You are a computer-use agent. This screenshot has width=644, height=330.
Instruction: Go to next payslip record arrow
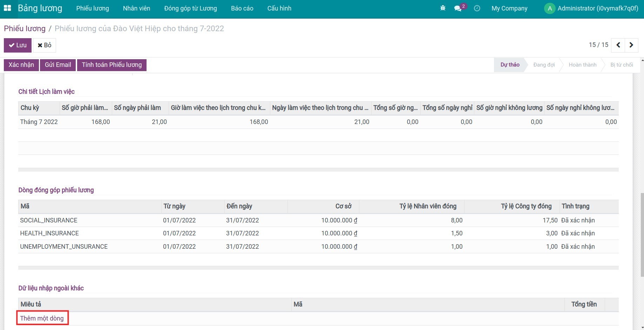pos(631,45)
